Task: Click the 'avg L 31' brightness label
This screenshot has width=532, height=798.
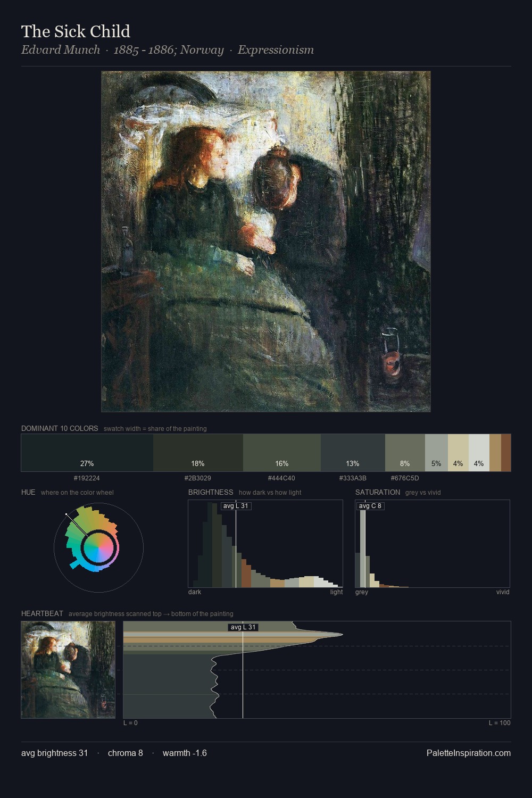Action: click(x=236, y=506)
